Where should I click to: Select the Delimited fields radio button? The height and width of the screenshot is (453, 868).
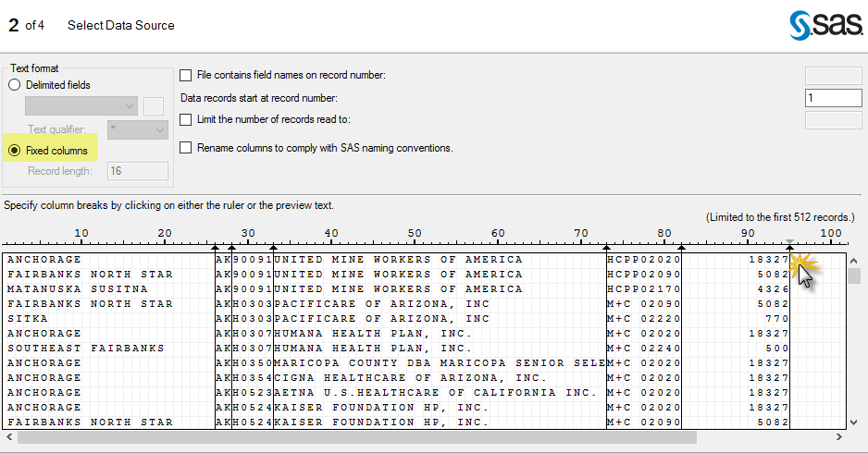pos(15,85)
